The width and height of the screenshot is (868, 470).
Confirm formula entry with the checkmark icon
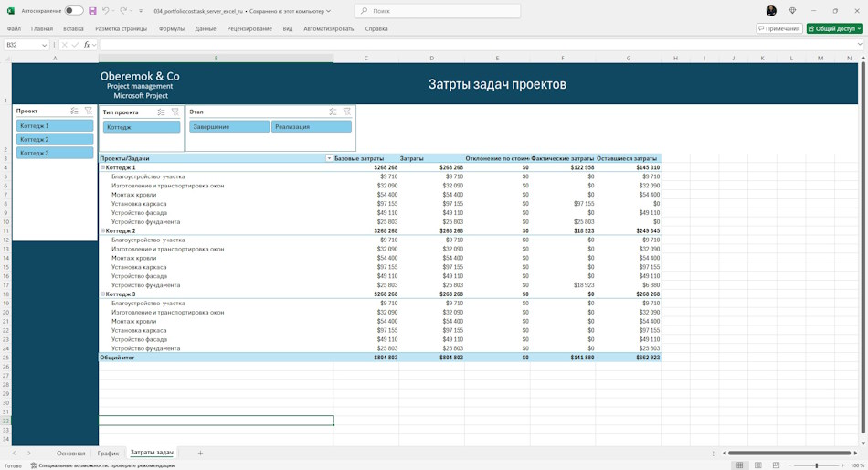(x=75, y=45)
